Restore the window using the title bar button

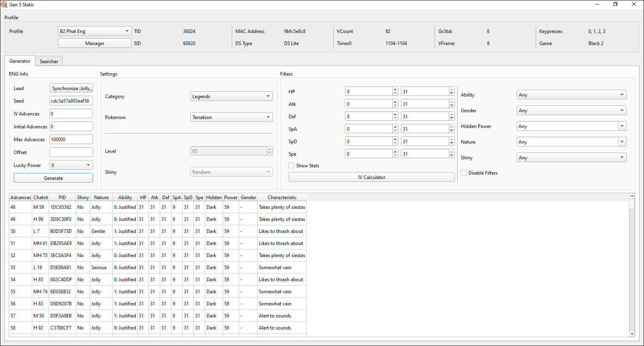(615, 4)
